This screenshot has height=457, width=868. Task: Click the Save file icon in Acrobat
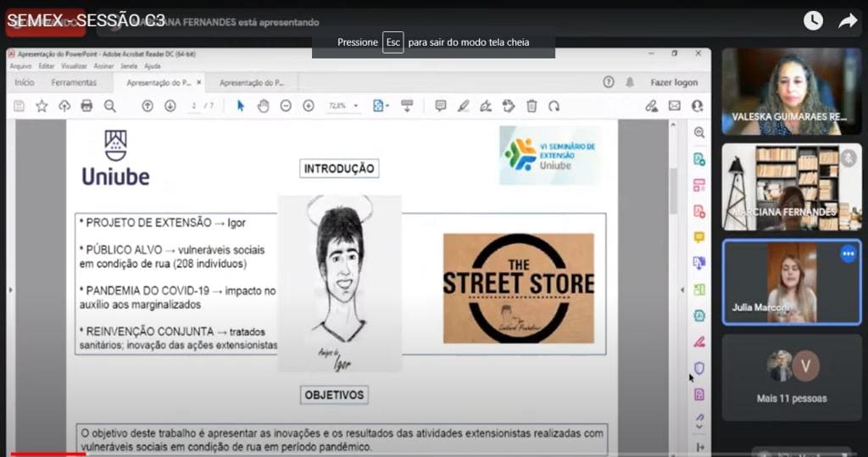tap(19, 106)
